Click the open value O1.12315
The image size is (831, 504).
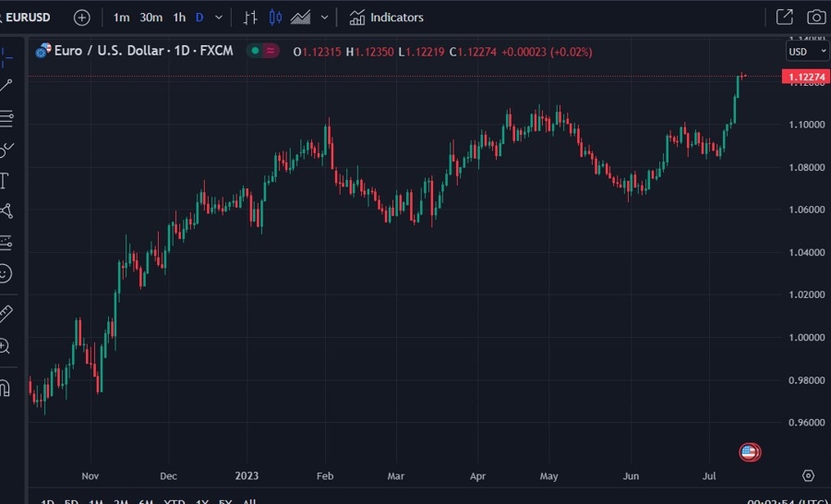tap(317, 52)
